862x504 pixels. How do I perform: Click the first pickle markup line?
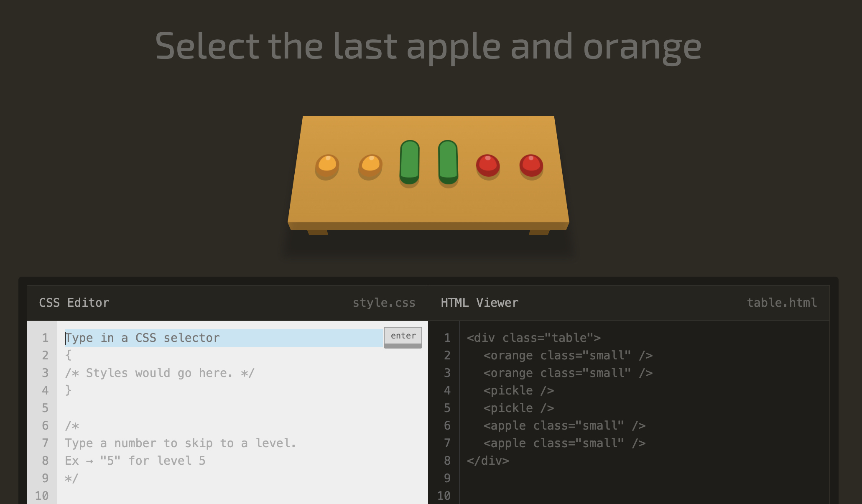click(x=518, y=391)
